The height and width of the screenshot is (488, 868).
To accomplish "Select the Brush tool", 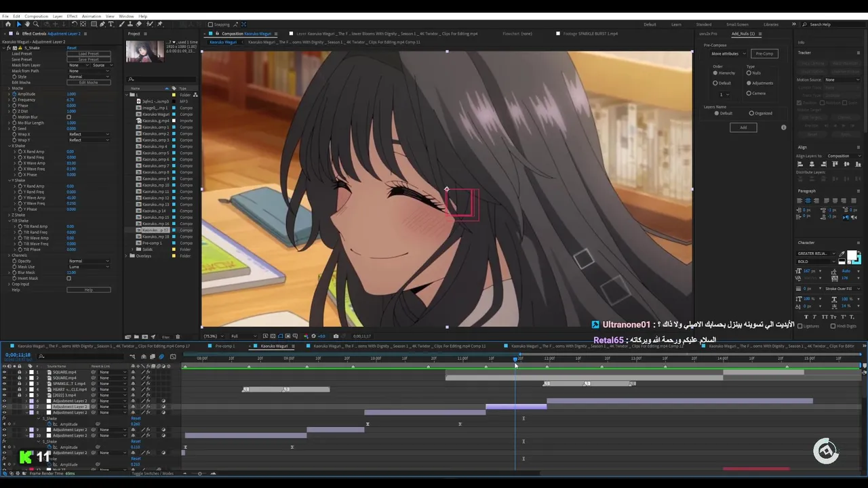I will click(x=121, y=24).
